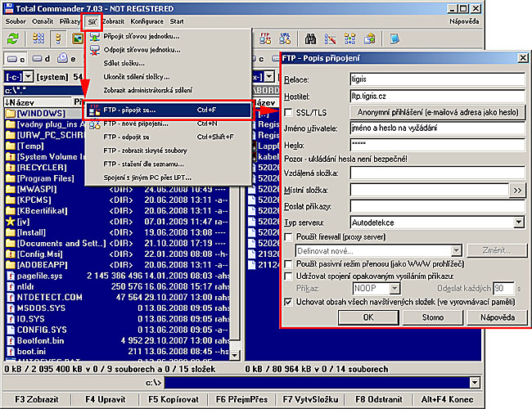The height and width of the screenshot is (409, 532).
Task: Select the [WINDOWS] folder icon
Action: coord(10,113)
